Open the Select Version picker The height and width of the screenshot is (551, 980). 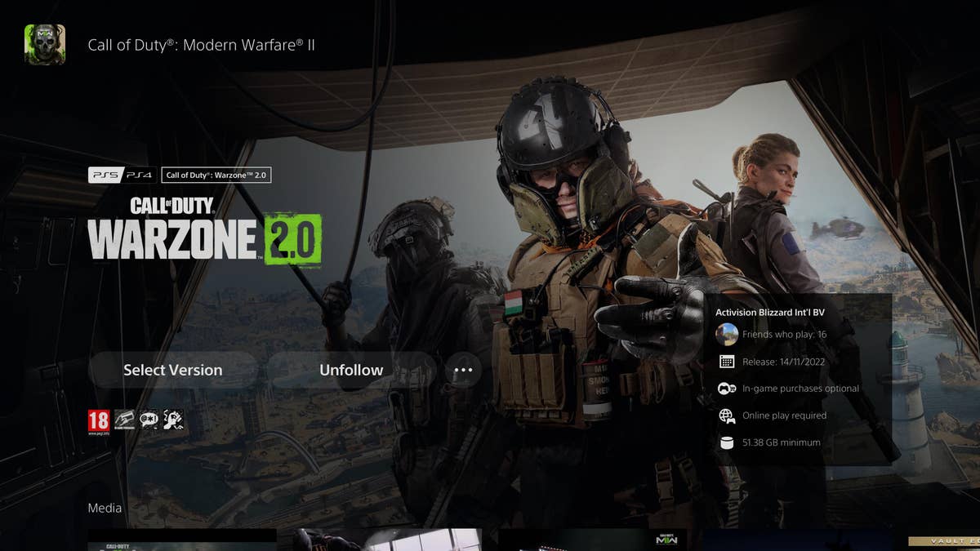(x=171, y=370)
